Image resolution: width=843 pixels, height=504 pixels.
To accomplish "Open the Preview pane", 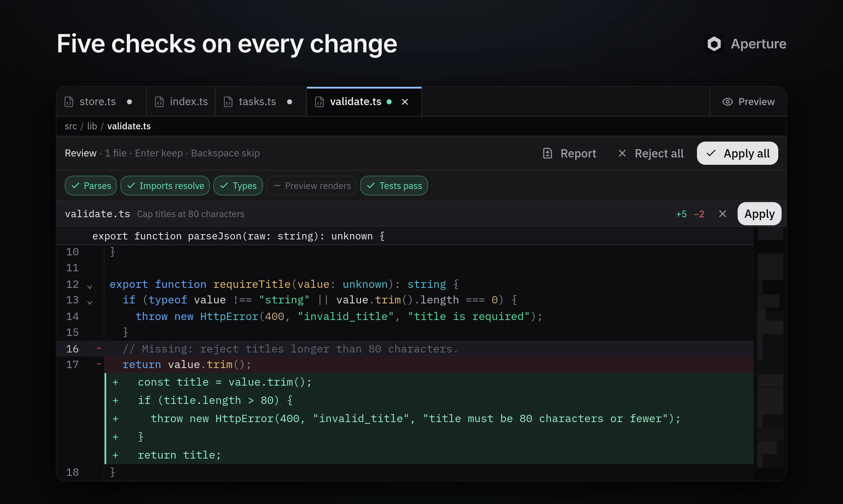I will (x=748, y=101).
